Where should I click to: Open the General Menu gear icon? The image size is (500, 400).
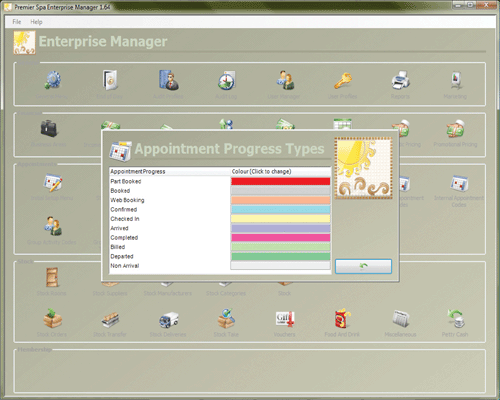click(x=52, y=80)
